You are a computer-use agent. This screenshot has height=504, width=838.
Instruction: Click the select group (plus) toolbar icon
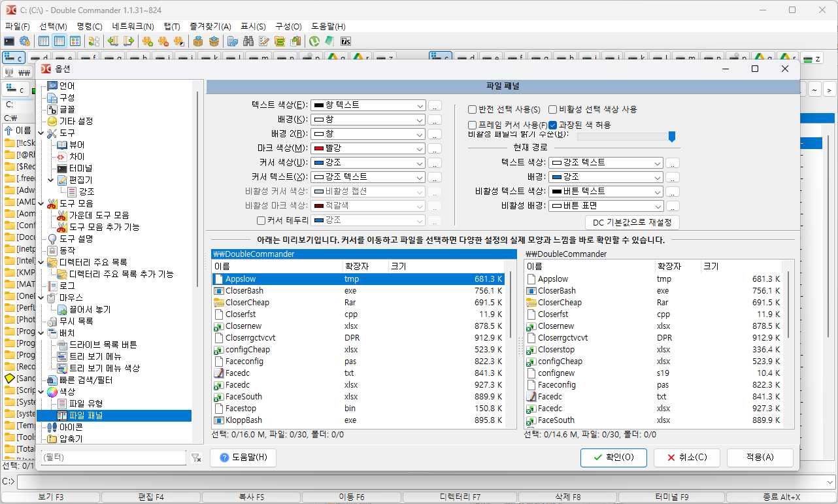(148, 41)
